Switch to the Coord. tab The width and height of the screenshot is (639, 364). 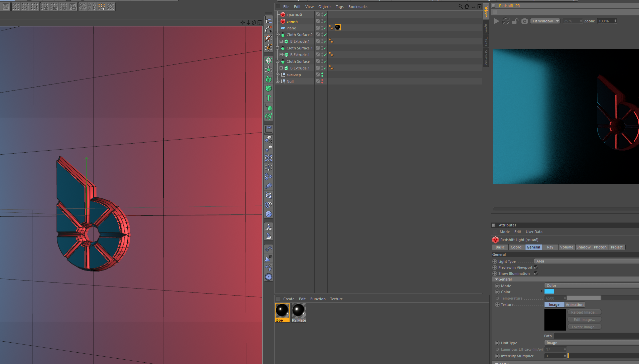516,247
